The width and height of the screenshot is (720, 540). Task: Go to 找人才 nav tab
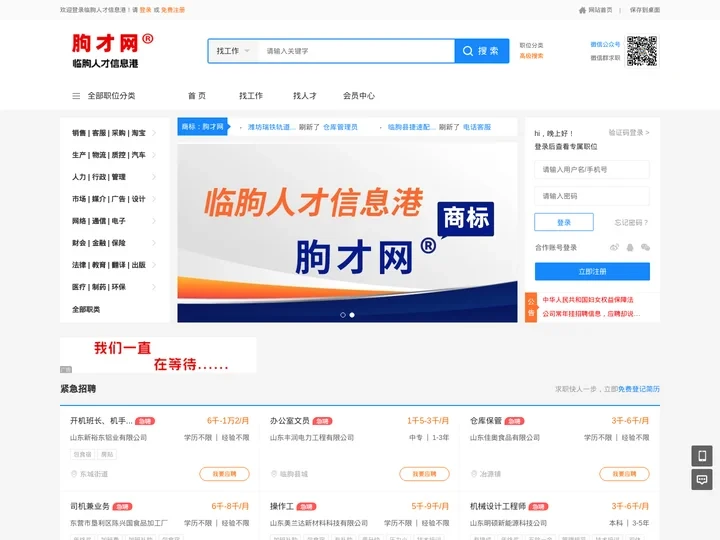305,96
